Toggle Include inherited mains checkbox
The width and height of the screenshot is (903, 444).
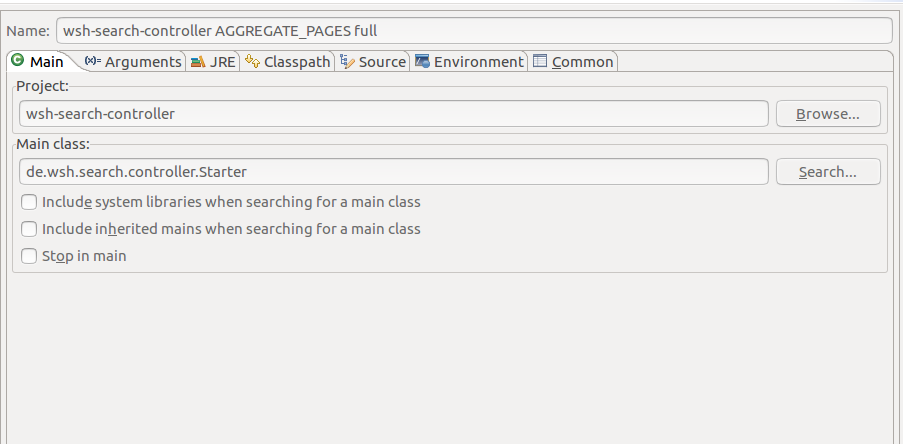coord(29,229)
